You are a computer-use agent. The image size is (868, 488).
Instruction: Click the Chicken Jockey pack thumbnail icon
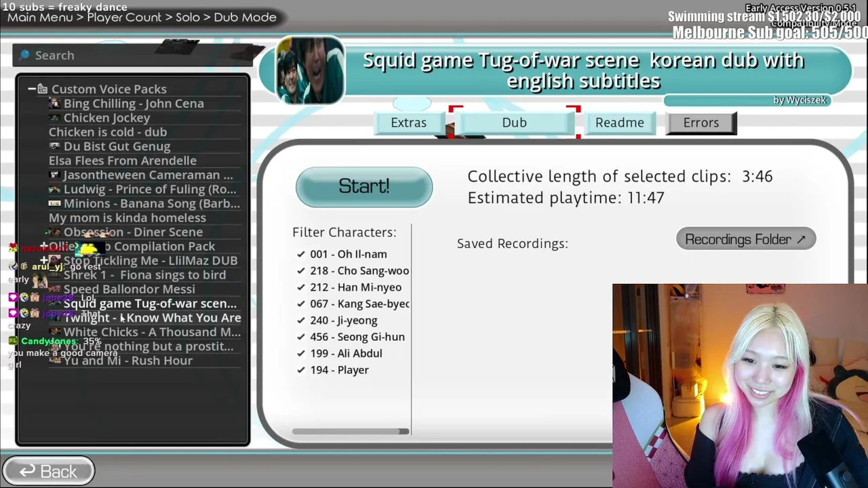(x=55, y=118)
